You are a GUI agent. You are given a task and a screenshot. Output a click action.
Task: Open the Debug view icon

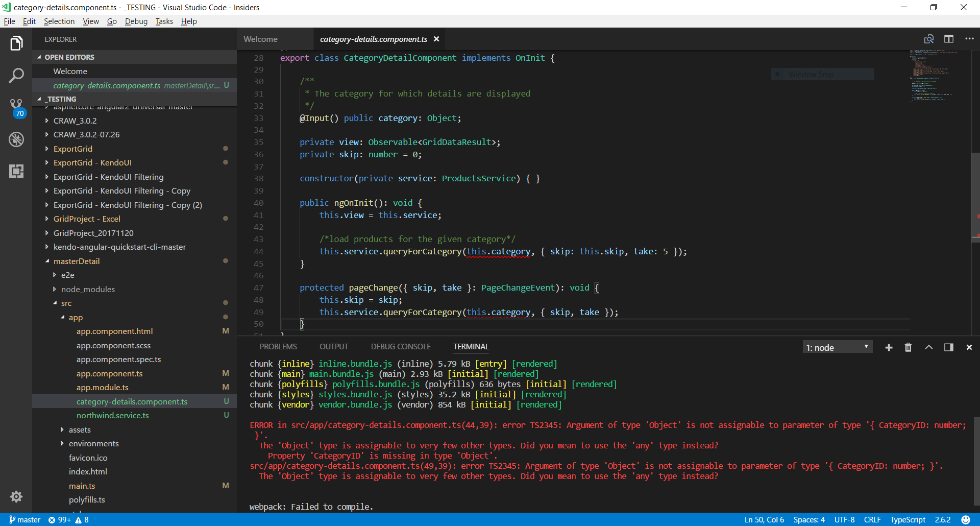pos(16,139)
